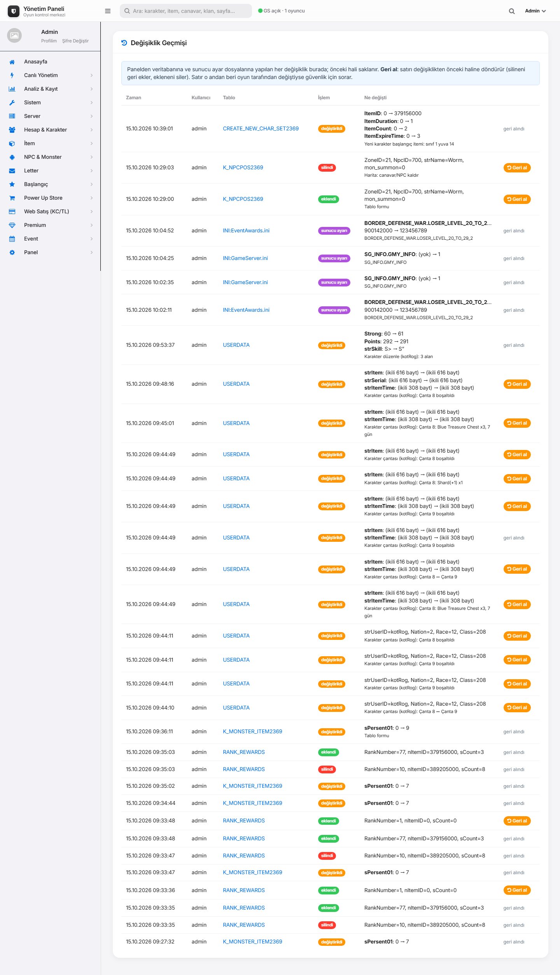Click Geri al for the 10:29:03 row

[x=517, y=168]
